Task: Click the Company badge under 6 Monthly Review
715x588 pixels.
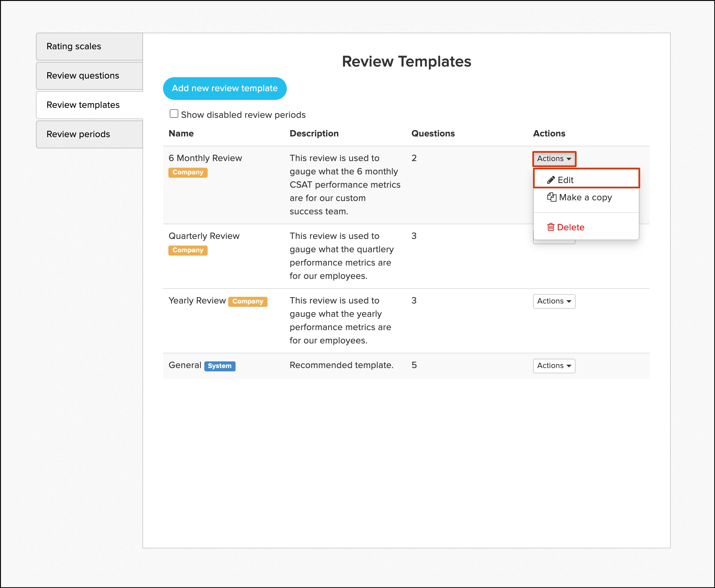Action: pyautogui.click(x=188, y=172)
